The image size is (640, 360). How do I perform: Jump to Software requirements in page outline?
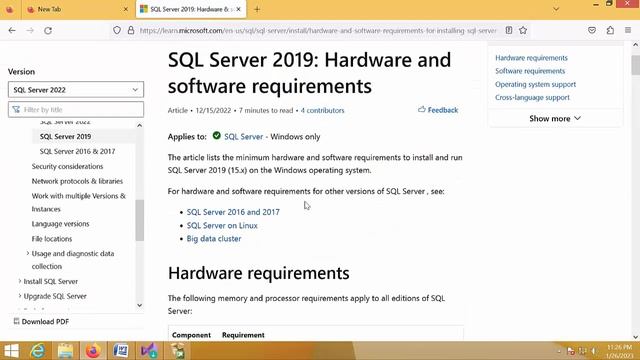pos(530,71)
